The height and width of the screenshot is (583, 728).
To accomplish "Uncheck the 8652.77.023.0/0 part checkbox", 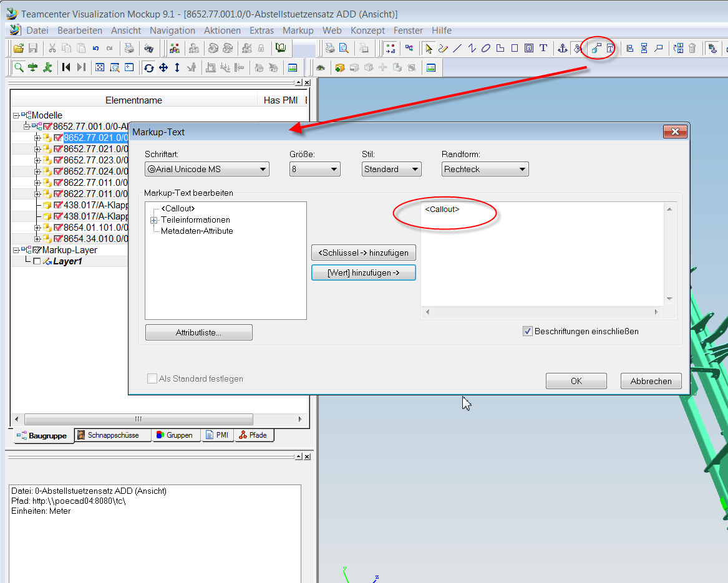I will tap(58, 160).
